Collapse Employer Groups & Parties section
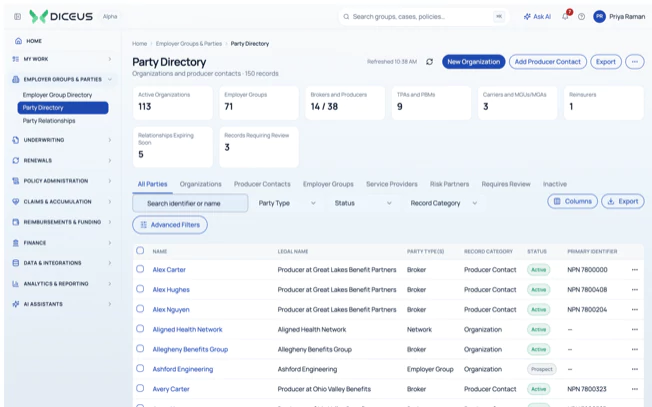Viewport: 652px width, 407px height. click(110, 79)
